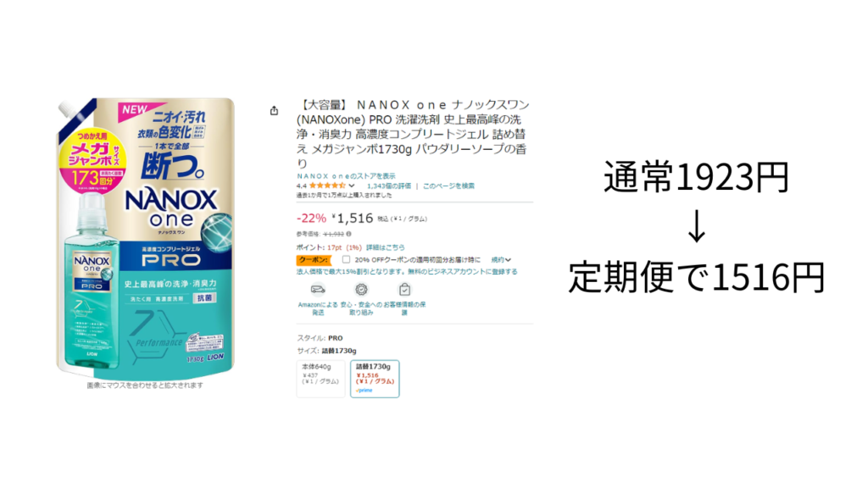The image size is (868, 488).
Task: Click the product title text
Action: click(x=413, y=134)
